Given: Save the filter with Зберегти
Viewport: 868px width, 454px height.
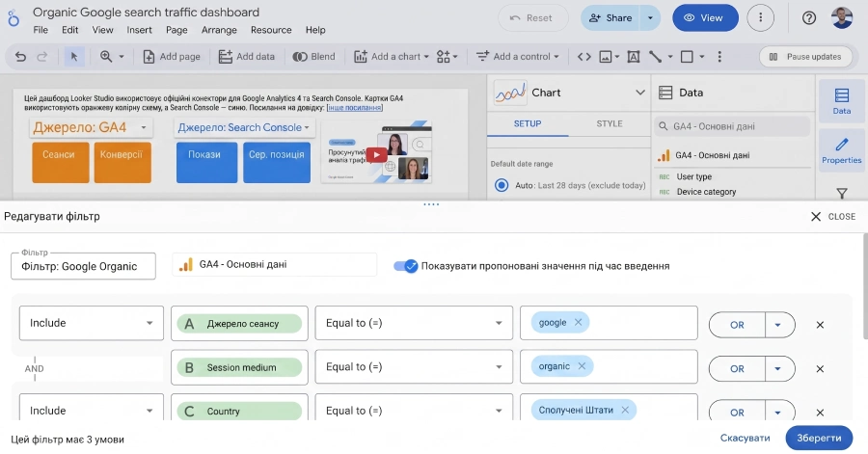Looking at the screenshot, I should pyautogui.click(x=819, y=438).
